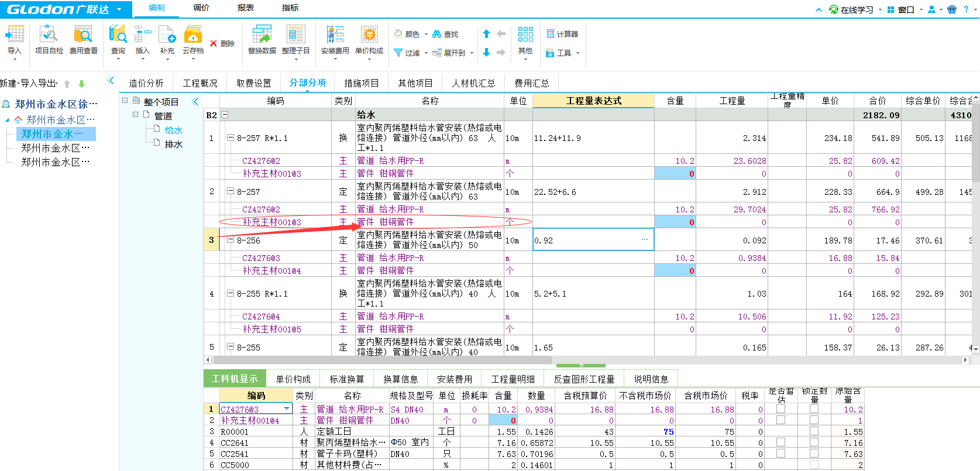This screenshot has width=980, height=471.
Task: Click the 在线学习 online learning icon
Action: (834, 9)
